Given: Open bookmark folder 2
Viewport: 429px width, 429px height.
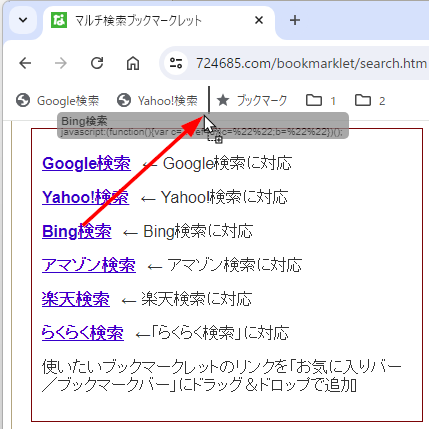Looking at the screenshot, I should point(370,100).
